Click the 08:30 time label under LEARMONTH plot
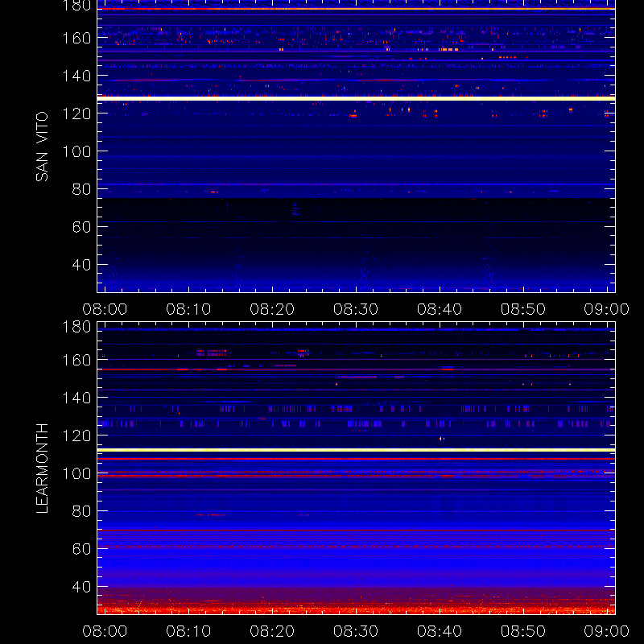The image size is (644, 644). [356, 631]
